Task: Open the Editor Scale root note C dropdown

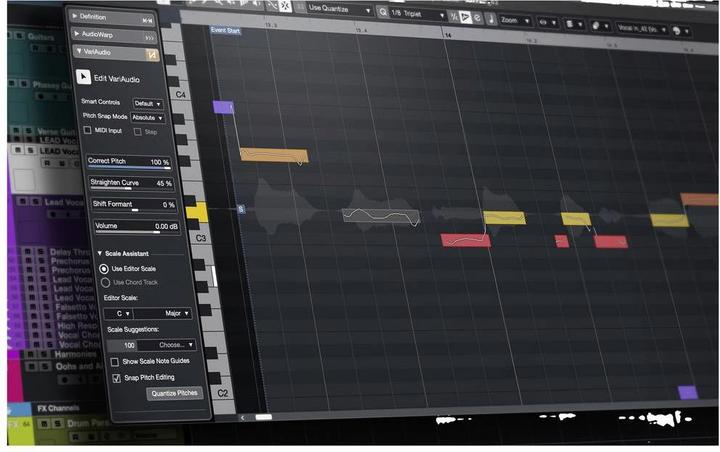Action: coord(118,314)
